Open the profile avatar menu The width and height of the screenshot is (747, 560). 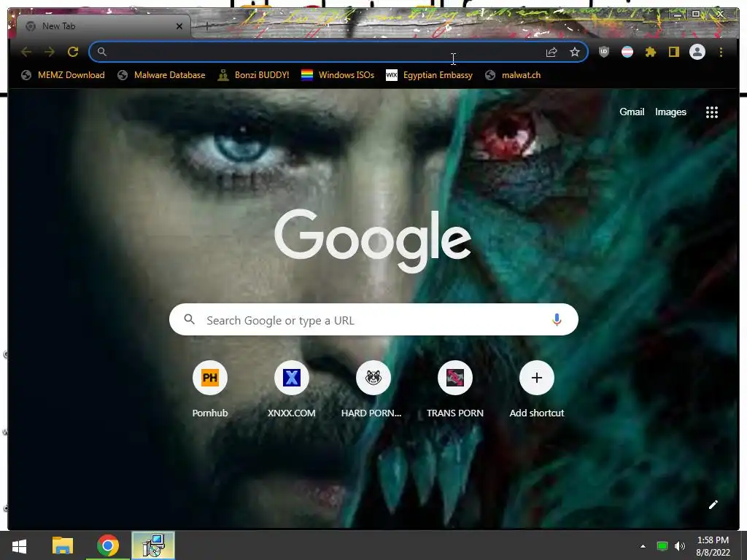pos(697,52)
